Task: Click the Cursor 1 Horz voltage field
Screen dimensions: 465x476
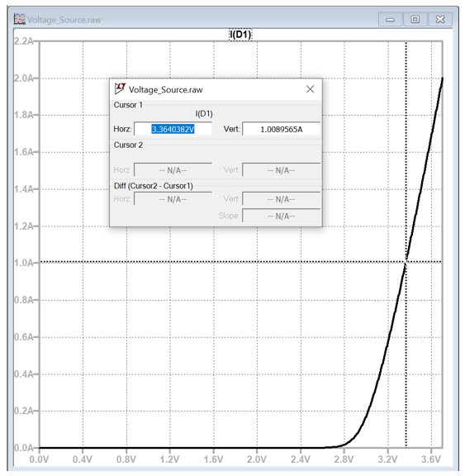Action: click(x=173, y=129)
